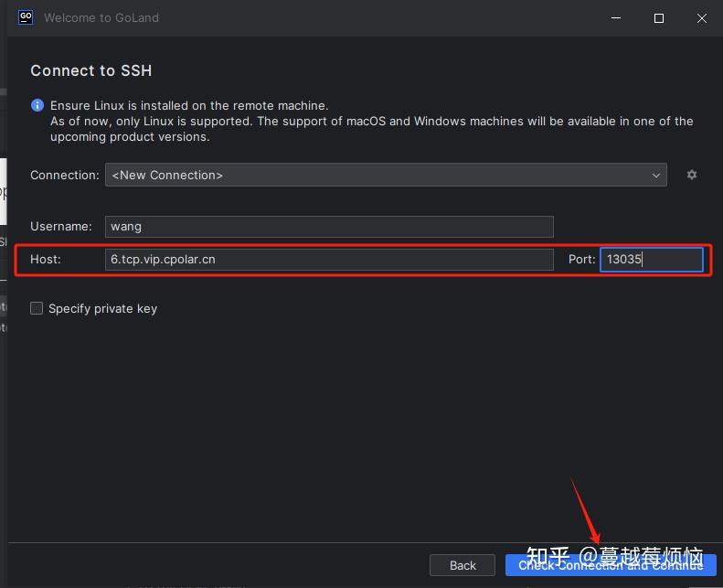The width and height of the screenshot is (723, 588).
Task: Click the Back button
Action: [x=462, y=565]
